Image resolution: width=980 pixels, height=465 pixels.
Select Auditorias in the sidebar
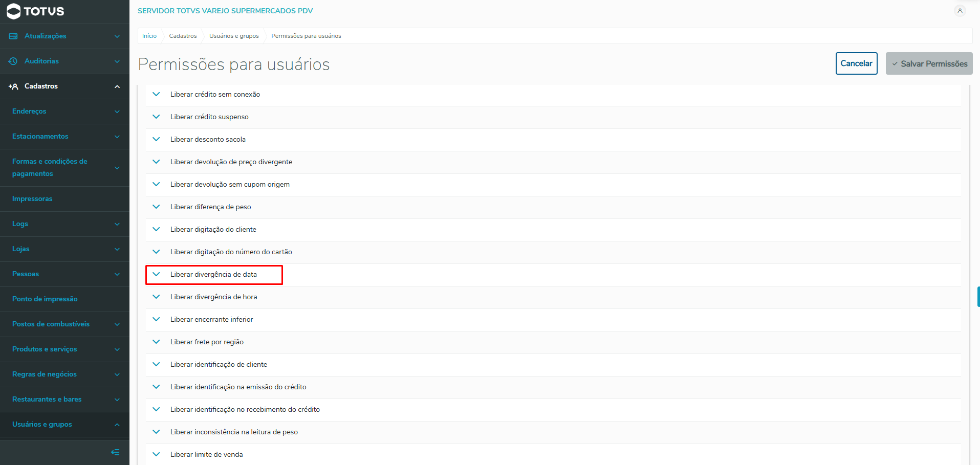(64, 61)
